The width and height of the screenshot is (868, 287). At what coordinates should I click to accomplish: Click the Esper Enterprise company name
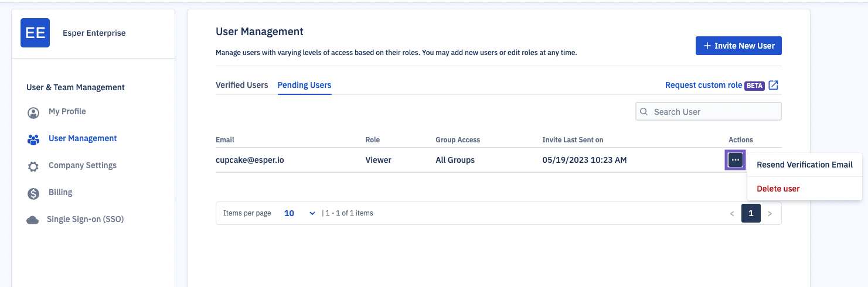(94, 33)
